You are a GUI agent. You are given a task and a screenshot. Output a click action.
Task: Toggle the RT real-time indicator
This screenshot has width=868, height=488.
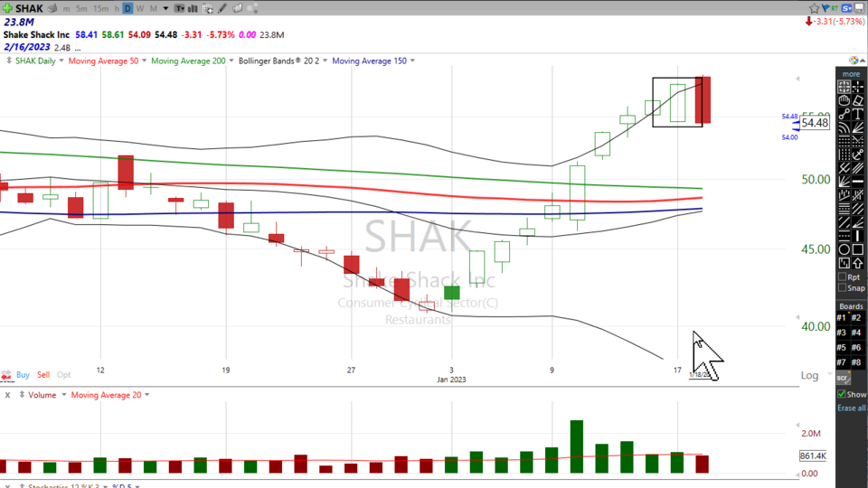click(x=835, y=8)
